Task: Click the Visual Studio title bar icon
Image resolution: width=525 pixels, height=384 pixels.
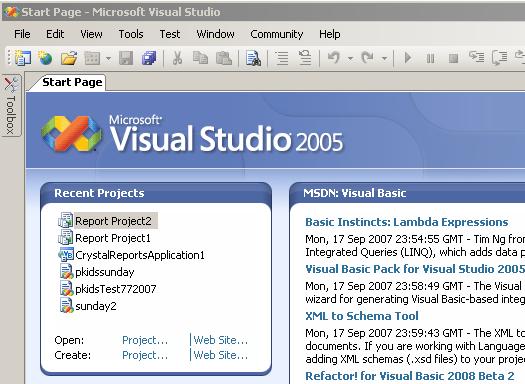Action: point(11,12)
